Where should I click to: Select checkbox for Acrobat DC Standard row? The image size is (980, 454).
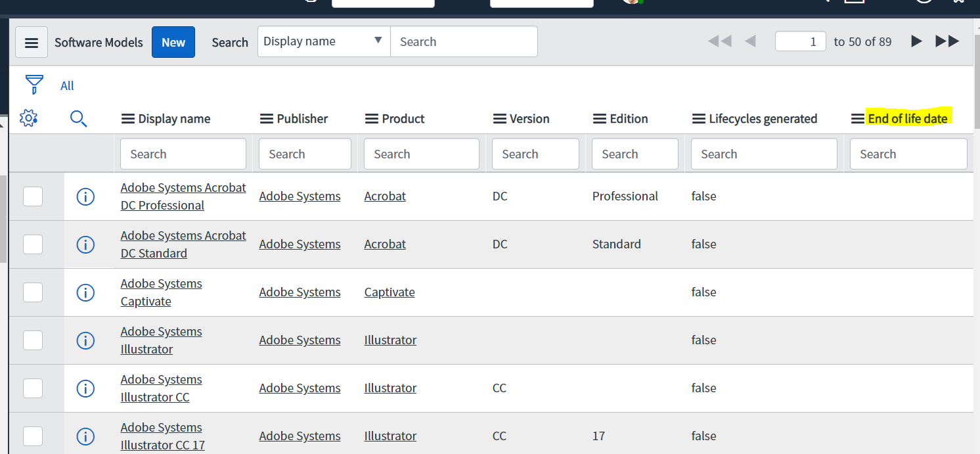(33, 244)
